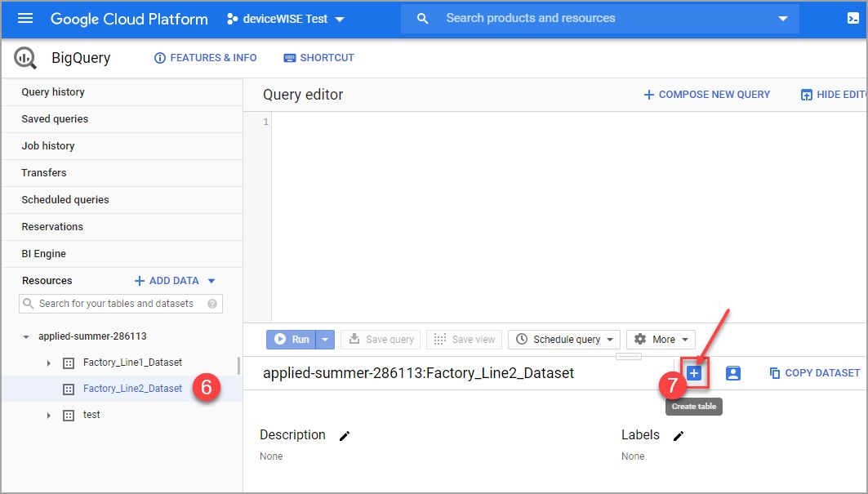Activate Cloud Shell terminal icon
The height and width of the screenshot is (494, 868).
click(x=853, y=18)
